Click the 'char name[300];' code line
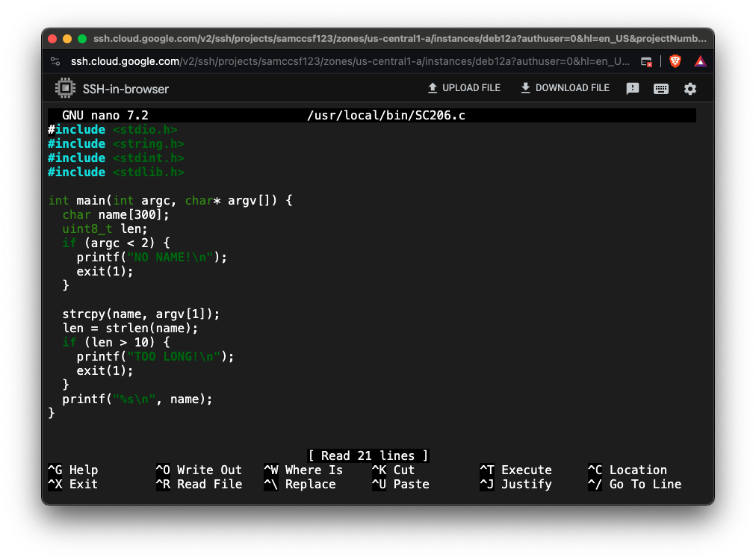 pos(116,214)
